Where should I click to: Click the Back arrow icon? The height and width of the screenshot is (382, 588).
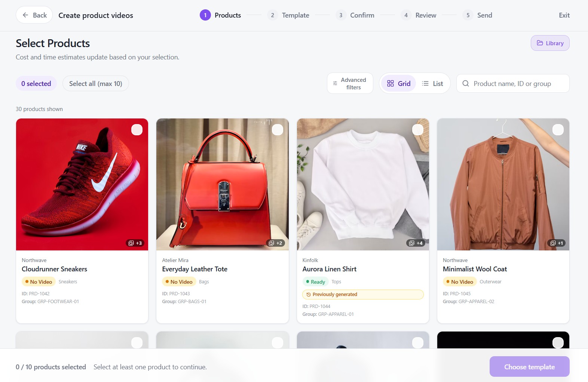[25, 15]
